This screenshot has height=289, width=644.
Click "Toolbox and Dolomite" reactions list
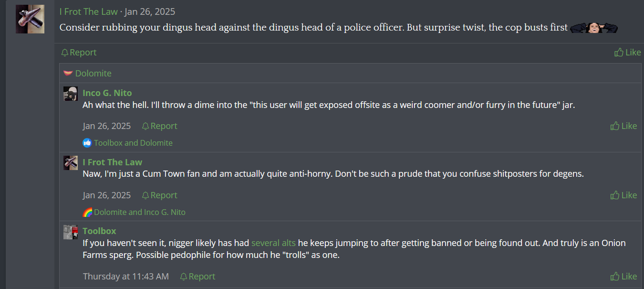[133, 143]
